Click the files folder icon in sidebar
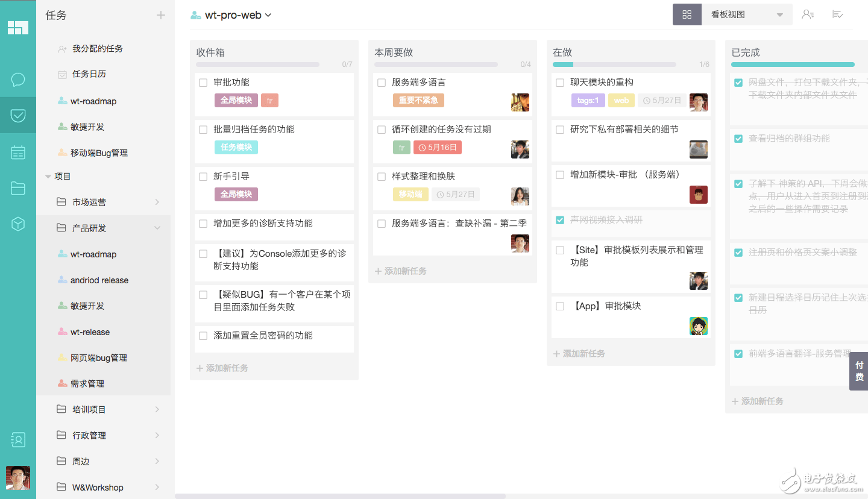Image resolution: width=868 pixels, height=499 pixels. coord(18,188)
